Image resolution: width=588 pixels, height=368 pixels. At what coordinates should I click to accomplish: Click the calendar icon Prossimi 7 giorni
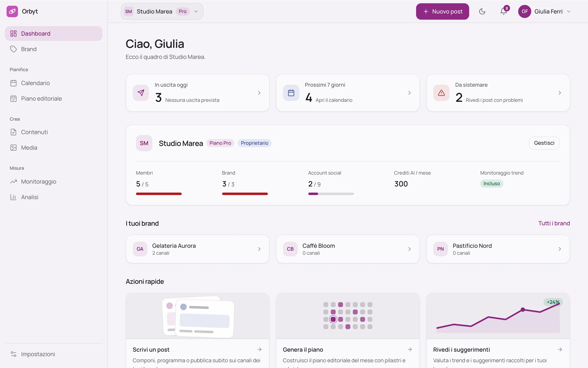[291, 93]
